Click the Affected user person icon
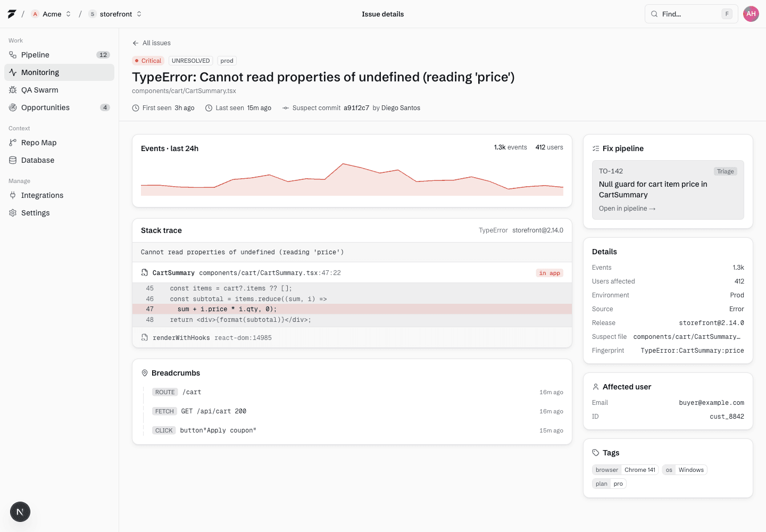The image size is (766, 532). (596, 387)
